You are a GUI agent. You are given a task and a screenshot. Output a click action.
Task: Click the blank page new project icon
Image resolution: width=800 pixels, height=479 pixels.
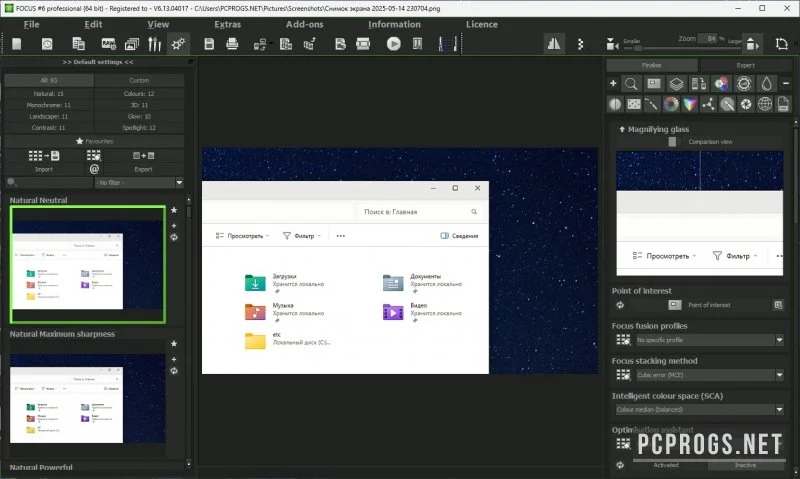tap(17, 44)
